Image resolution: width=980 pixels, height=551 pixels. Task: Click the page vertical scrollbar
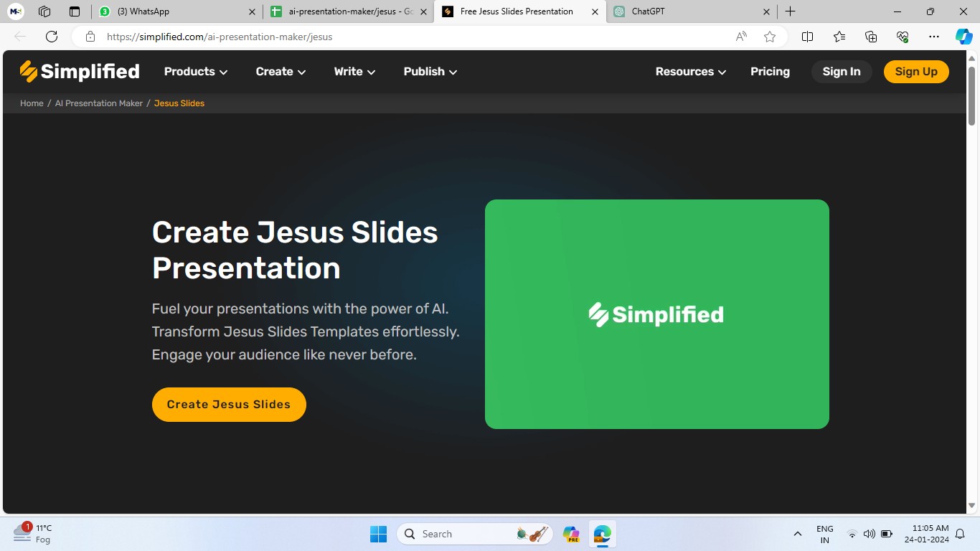(x=972, y=95)
